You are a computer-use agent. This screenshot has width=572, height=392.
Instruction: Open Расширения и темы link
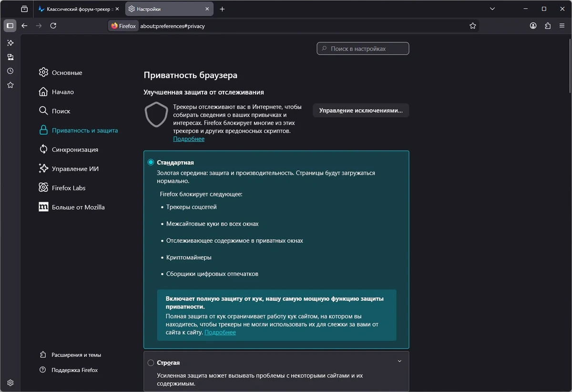coord(70,355)
